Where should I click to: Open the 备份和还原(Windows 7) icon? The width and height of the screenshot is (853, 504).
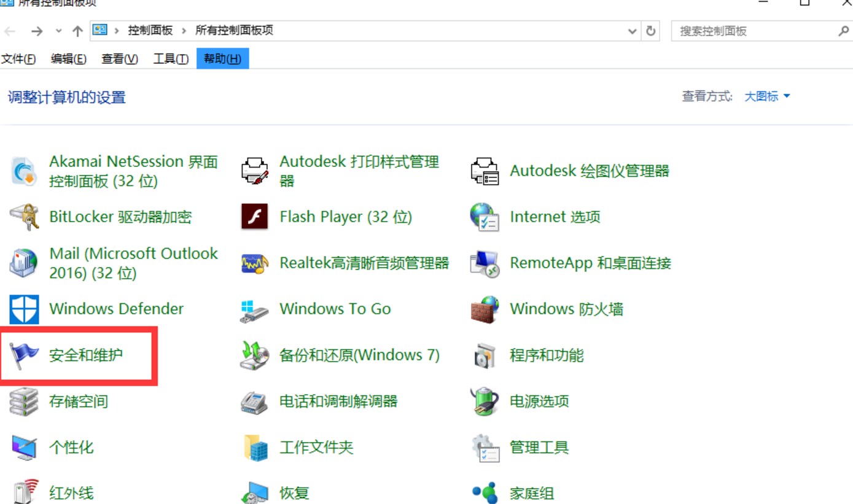[x=255, y=355]
